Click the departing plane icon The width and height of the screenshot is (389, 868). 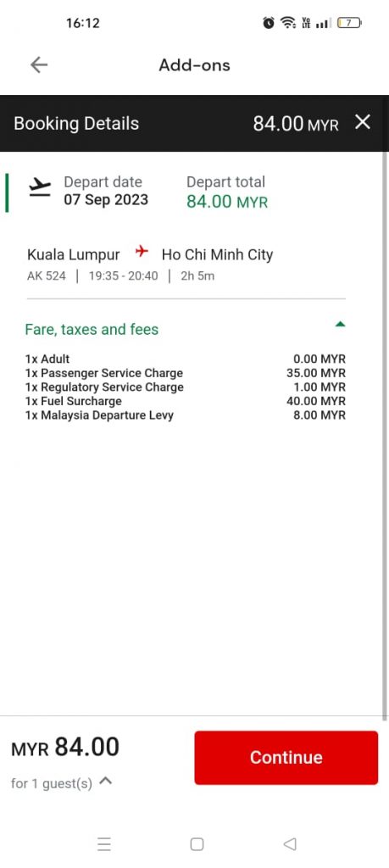click(x=40, y=187)
